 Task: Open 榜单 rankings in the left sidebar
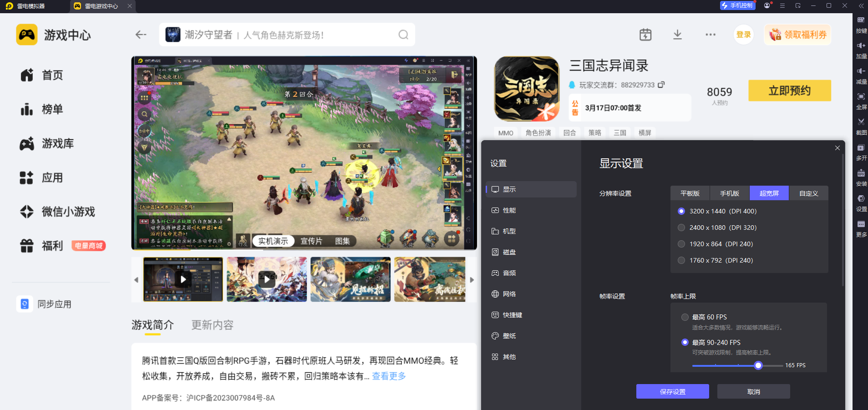coord(42,109)
